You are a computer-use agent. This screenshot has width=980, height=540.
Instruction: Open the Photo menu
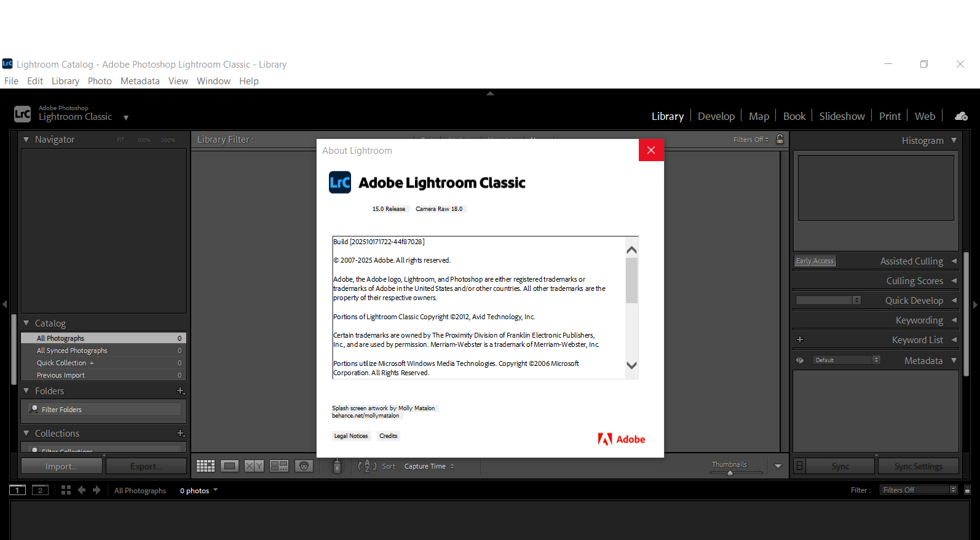[x=100, y=81]
